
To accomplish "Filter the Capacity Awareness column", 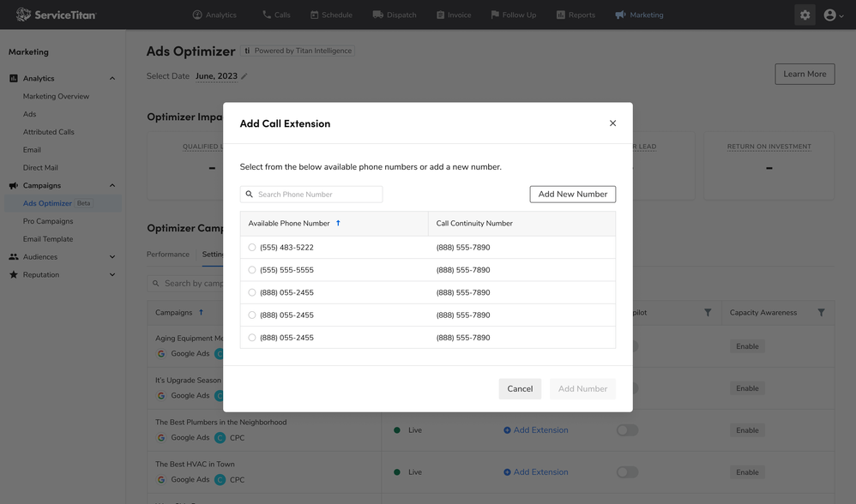I will 821,313.
